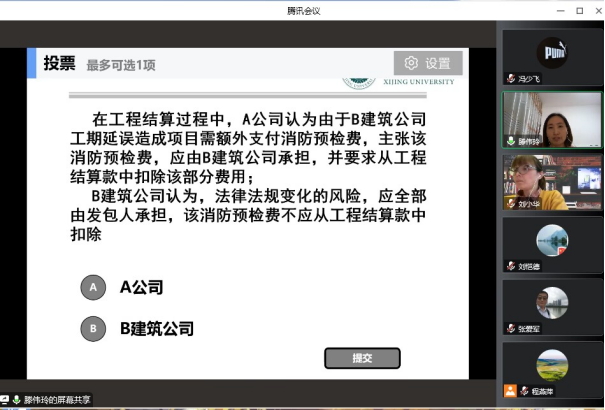Viewport: 605px width, 410px height.
Task: Click the 提交 submit button
Action: tap(362, 358)
